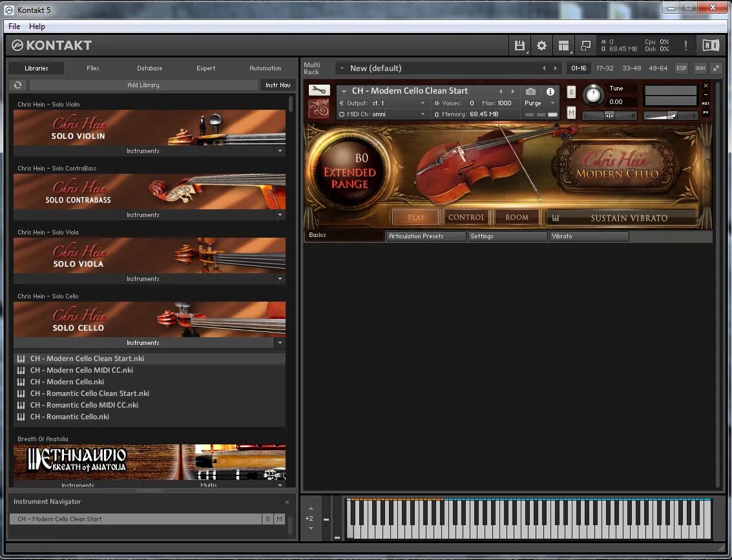Viewport: 732px width, 560px height.
Task: Load previous multi with left arrow
Action: 544,68
